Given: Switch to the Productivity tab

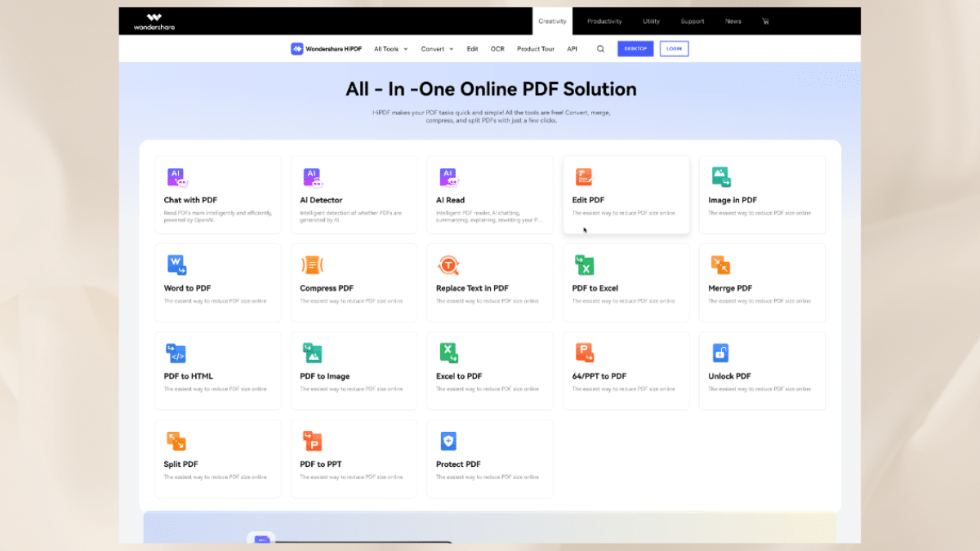Looking at the screenshot, I should pos(604,21).
